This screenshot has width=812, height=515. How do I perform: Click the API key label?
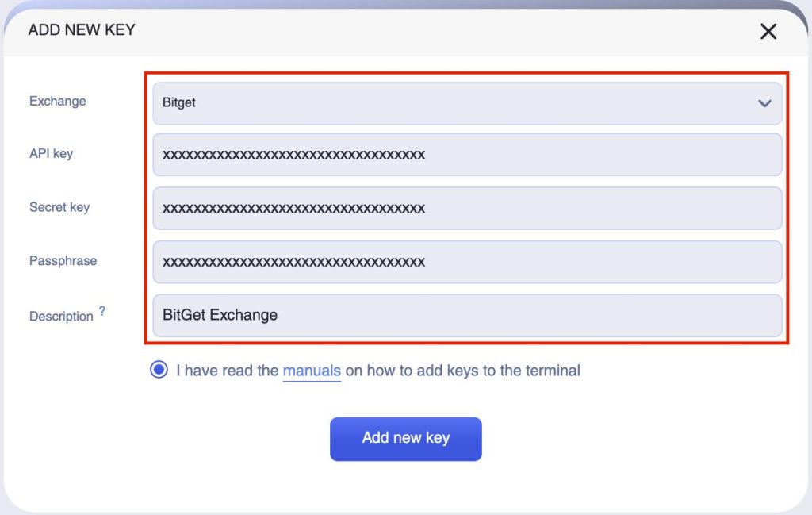click(51, 154)
